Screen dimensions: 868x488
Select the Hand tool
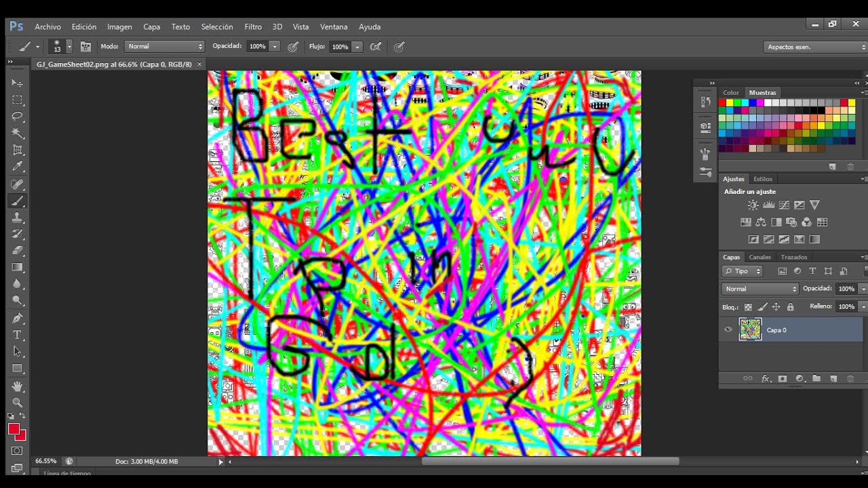coord(18,386)
